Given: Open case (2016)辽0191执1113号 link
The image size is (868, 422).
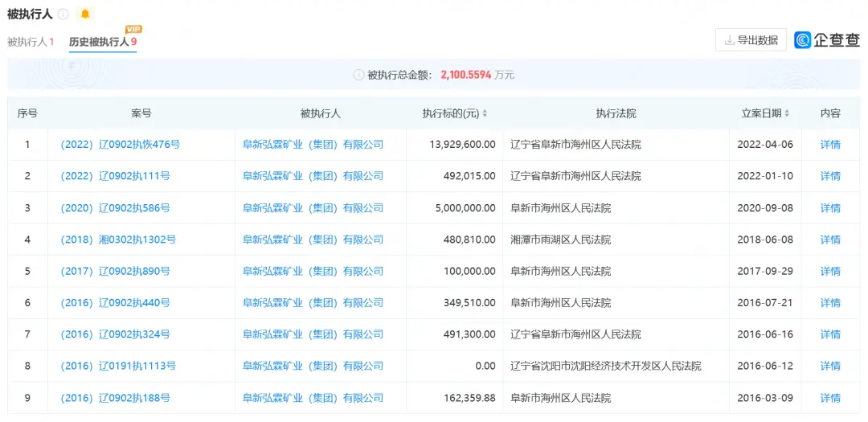Looking at the screenshot, I should pyautogui.click(x=118, y=366).
